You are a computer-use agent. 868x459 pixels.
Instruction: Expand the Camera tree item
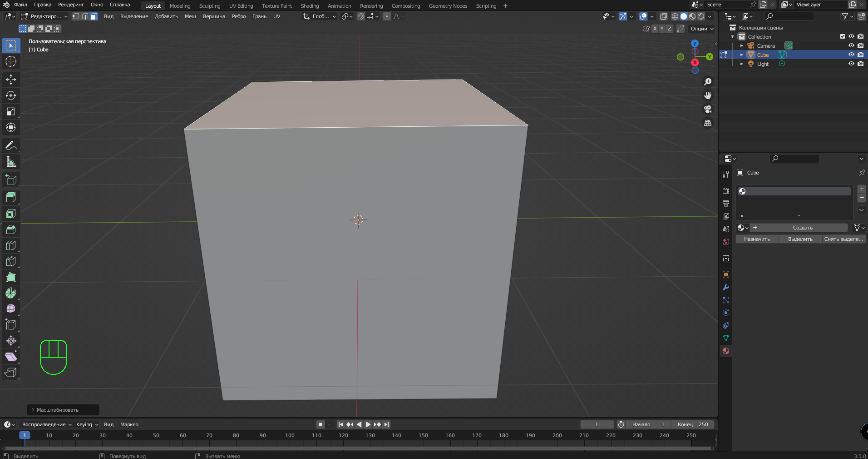pyautogui.click(x=742, y=46)
